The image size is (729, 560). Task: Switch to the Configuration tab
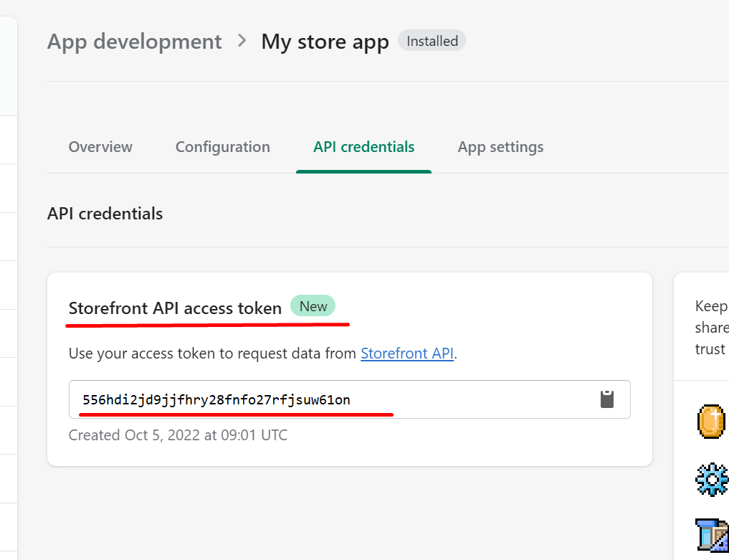223,147
